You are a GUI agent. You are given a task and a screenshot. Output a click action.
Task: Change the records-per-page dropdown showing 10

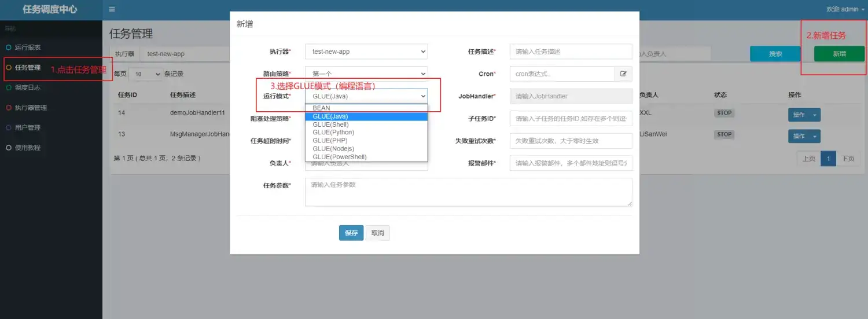[x=146, y=74]
